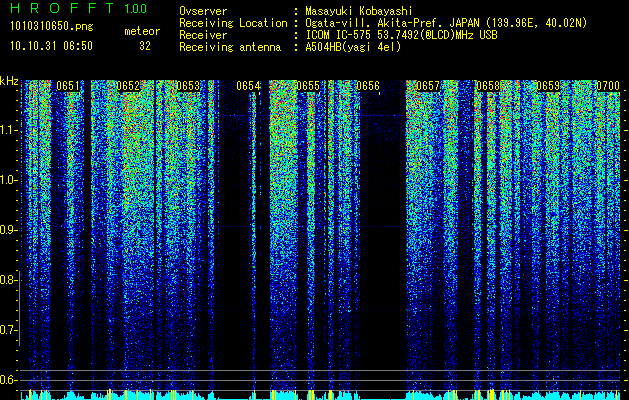Screen dimensions: 629x400
Task: Click the Receiving Location field label
Action: coord(233,23)
